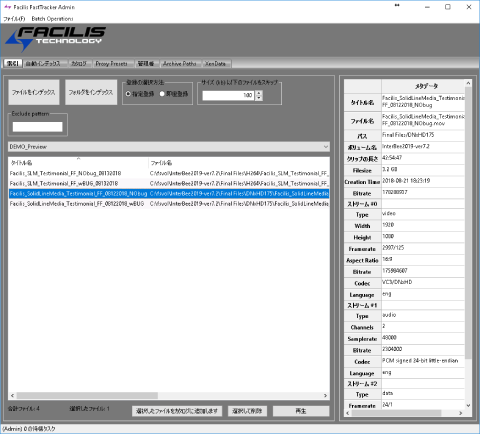Screen dimensions: 480x434
Task: Select highlighted row Facilis_SolidLineMedia_Testimonial_FF_08122018_NObug
Action: click(x=169, y=194)
